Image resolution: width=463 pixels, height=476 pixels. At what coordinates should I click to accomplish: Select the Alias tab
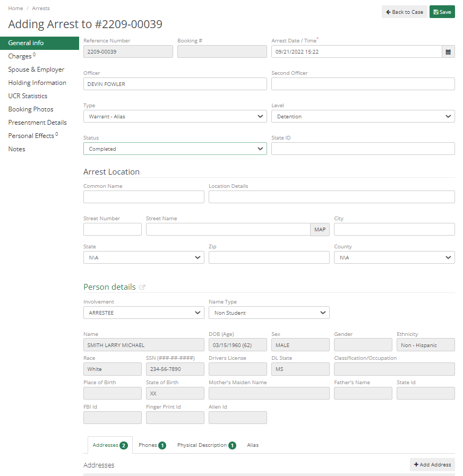coord(253,445)
